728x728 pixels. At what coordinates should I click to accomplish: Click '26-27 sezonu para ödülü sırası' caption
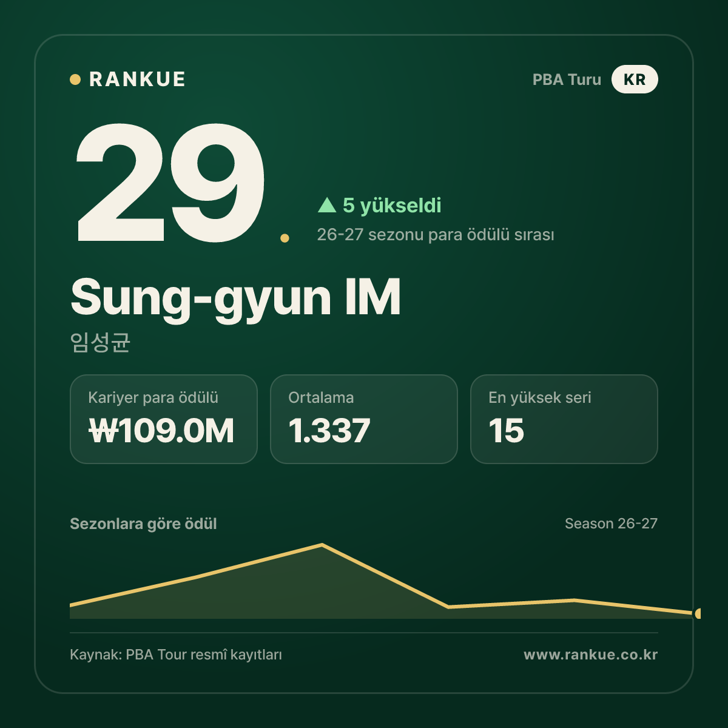[436, 235]
